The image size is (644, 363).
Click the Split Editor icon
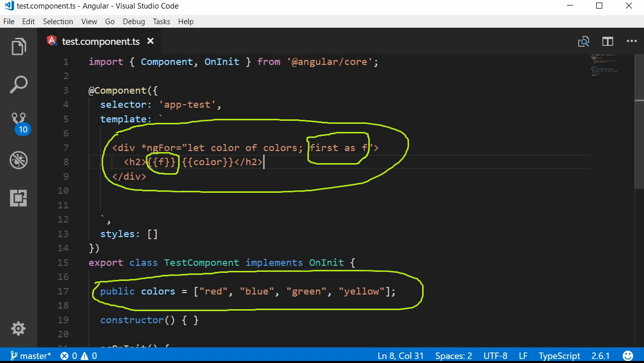pyautogui.click(x=607, y=41)
